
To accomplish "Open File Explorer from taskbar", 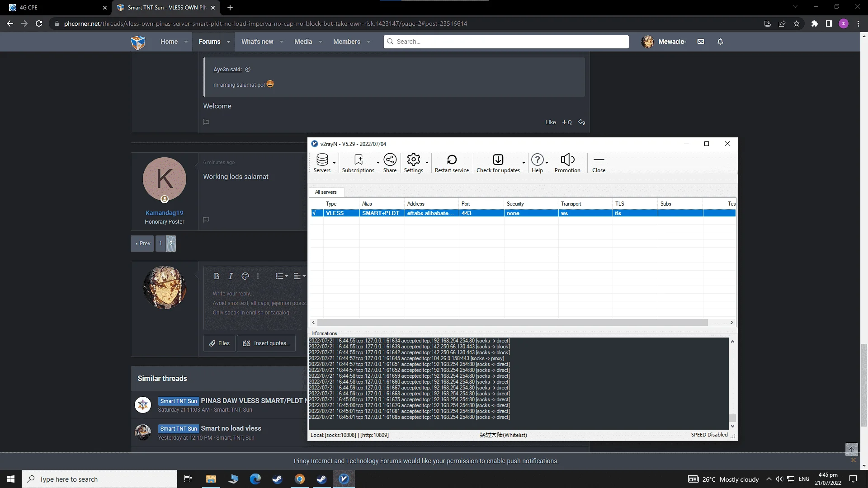I will coord(211,479).
